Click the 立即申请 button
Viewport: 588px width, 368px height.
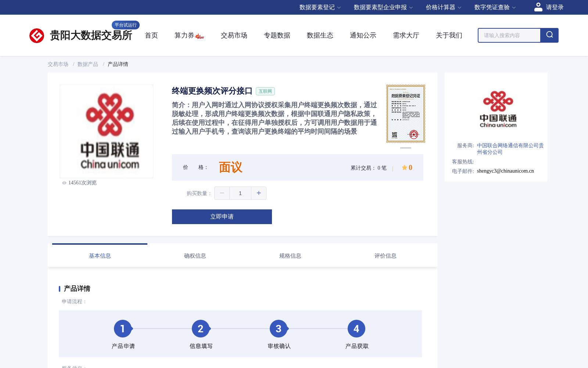click(222, 217)
